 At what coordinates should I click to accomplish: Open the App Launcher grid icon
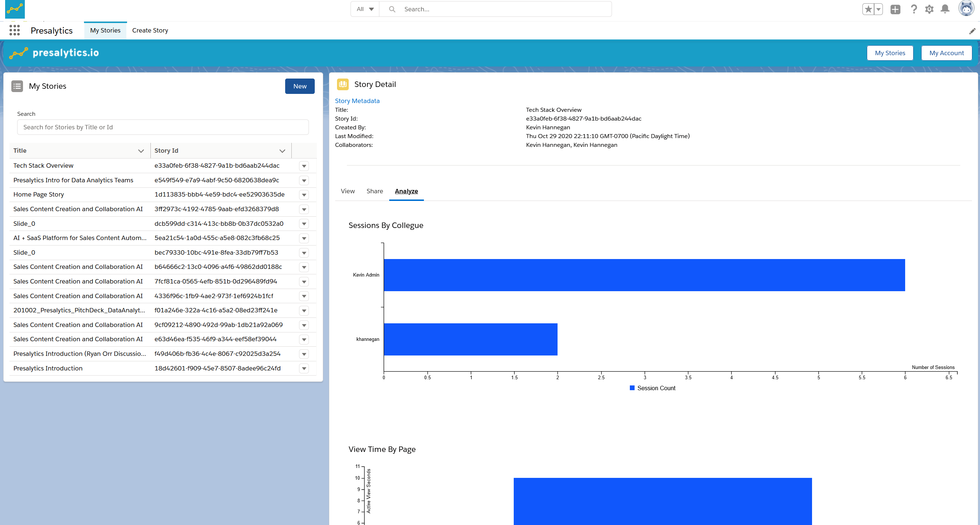15,30
